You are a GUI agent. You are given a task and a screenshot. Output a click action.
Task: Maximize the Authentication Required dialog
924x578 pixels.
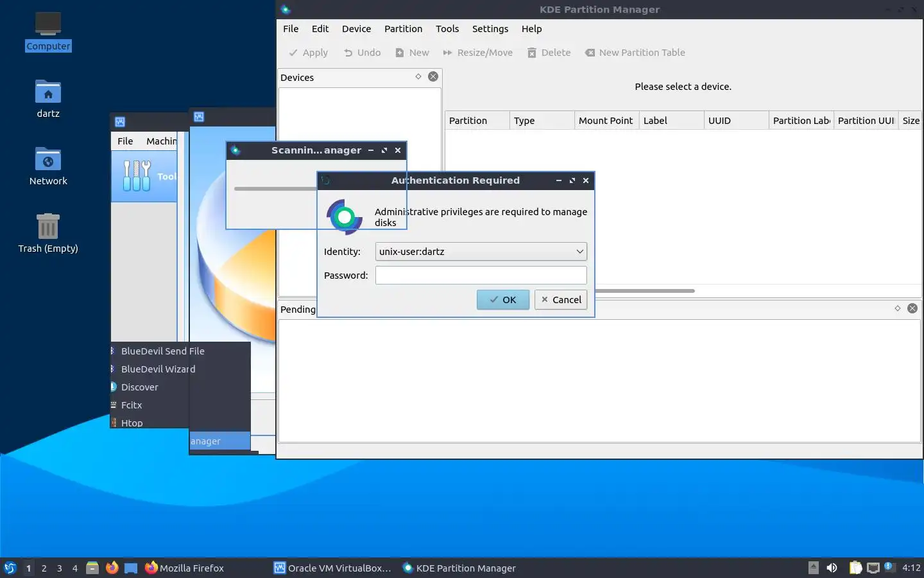572,180
